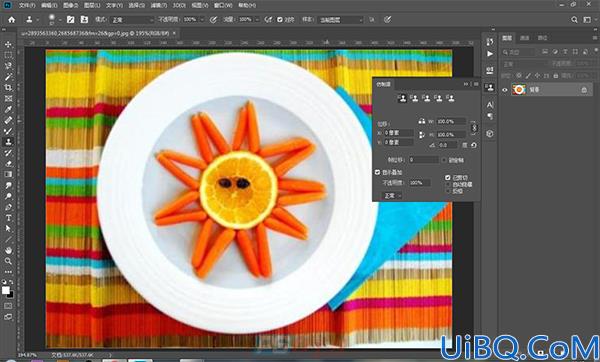Enable Auto Hide overlay option

point(448,184)
